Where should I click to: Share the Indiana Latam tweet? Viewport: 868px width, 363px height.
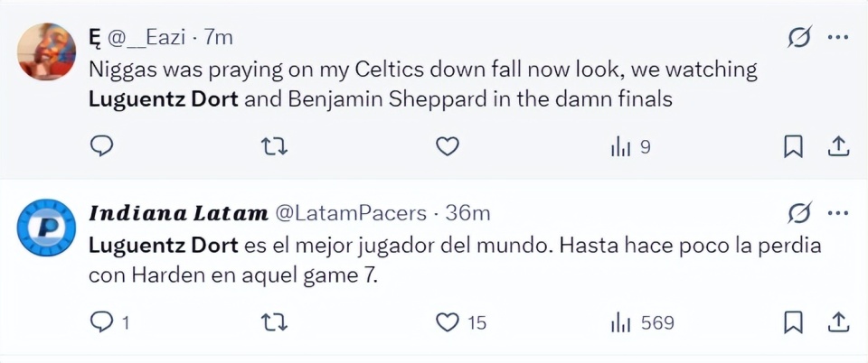[x=837, y=322]
